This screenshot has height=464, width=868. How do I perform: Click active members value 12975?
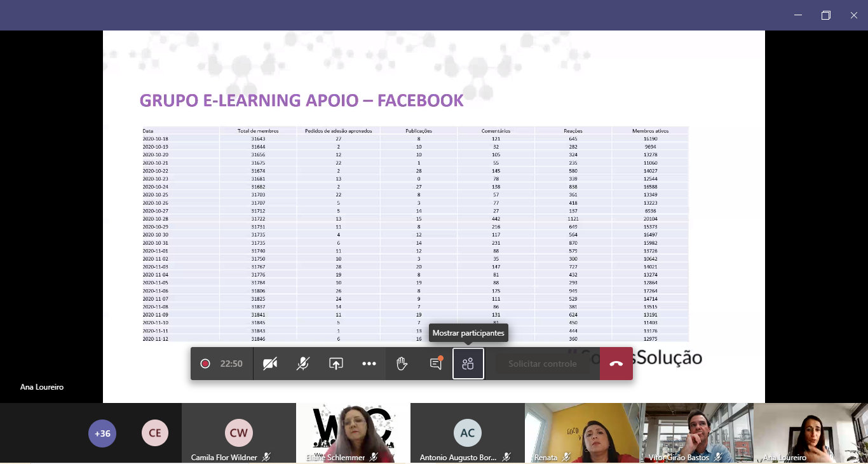pos(650,339)
